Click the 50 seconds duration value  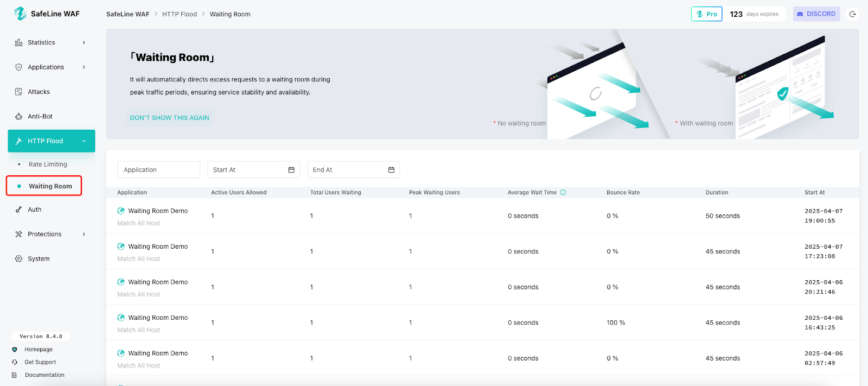click(723, 216)
